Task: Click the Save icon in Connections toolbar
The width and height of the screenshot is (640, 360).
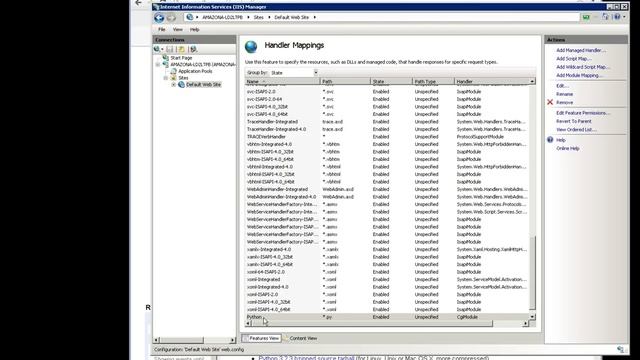Action: point(170,49)
